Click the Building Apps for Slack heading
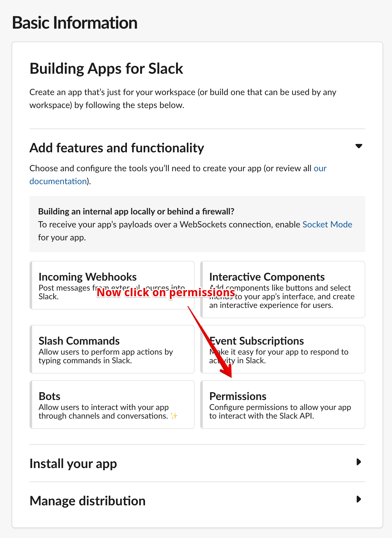 point(106,69)
